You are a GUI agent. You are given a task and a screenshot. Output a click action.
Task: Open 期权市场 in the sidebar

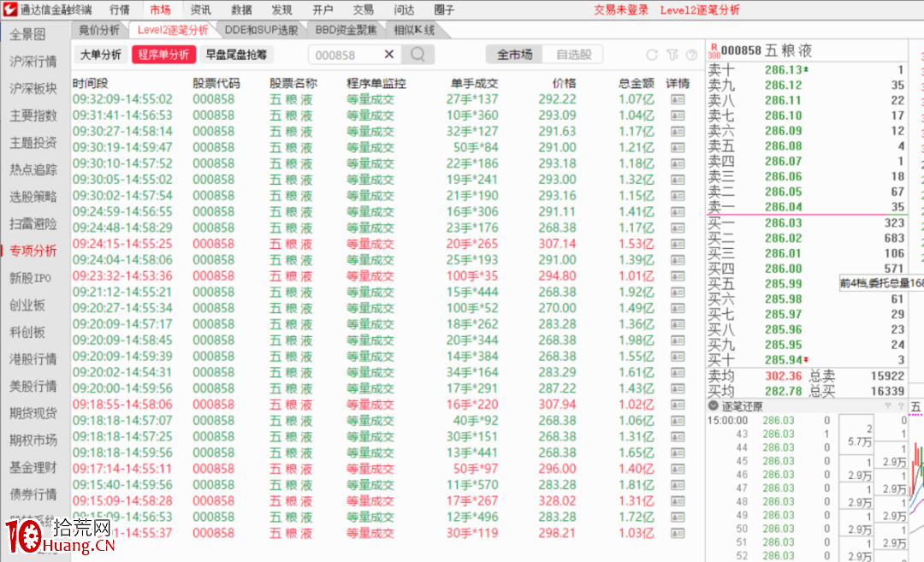coord(33,441)
